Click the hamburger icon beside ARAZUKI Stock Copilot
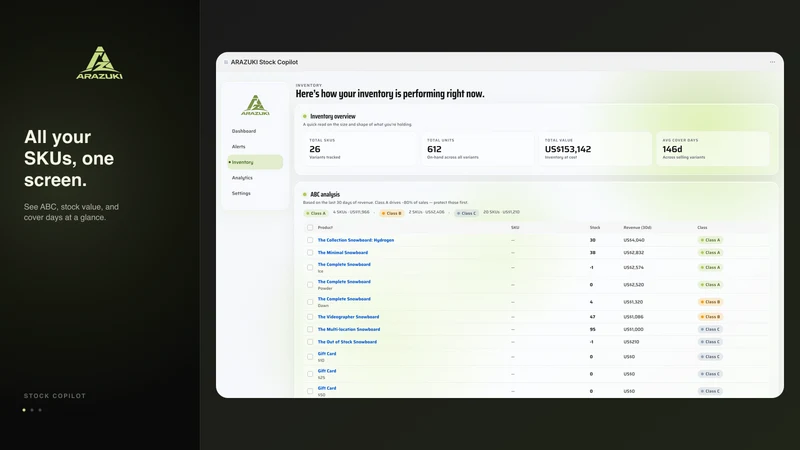 tap(226, 62)
